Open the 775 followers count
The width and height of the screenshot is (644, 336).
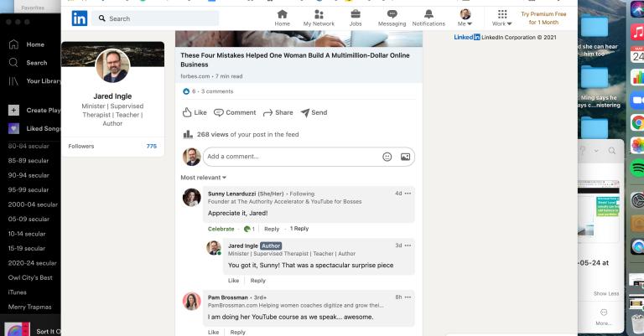[x=152, y=146]
